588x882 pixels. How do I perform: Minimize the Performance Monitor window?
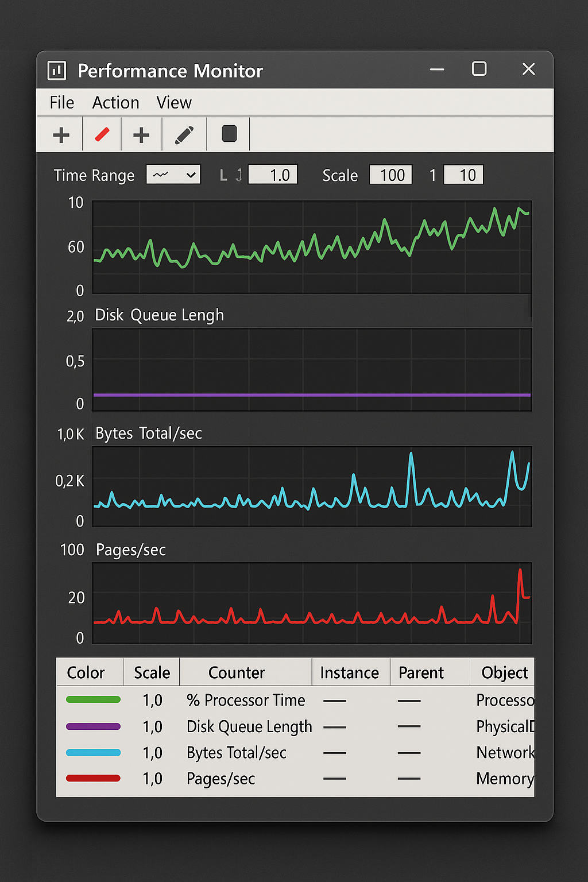coord(437,69)
